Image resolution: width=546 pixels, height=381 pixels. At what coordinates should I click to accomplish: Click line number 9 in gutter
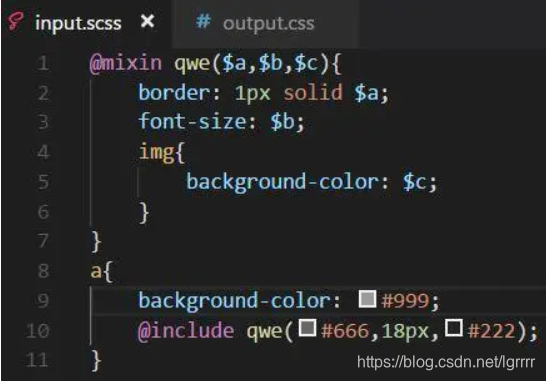43,301
